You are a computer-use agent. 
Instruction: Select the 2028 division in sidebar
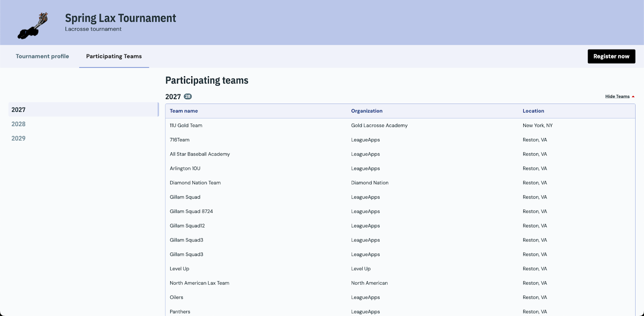pos(19,124)
